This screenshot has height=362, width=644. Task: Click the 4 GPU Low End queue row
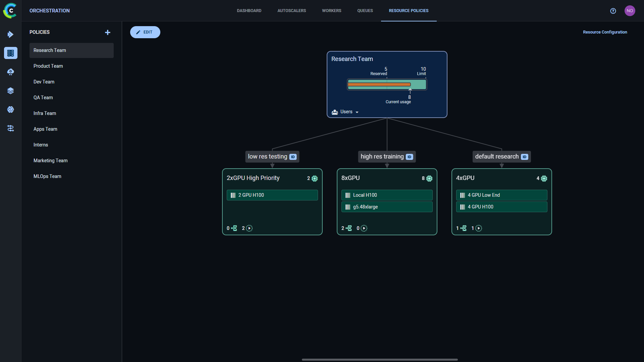click(501, 195)
